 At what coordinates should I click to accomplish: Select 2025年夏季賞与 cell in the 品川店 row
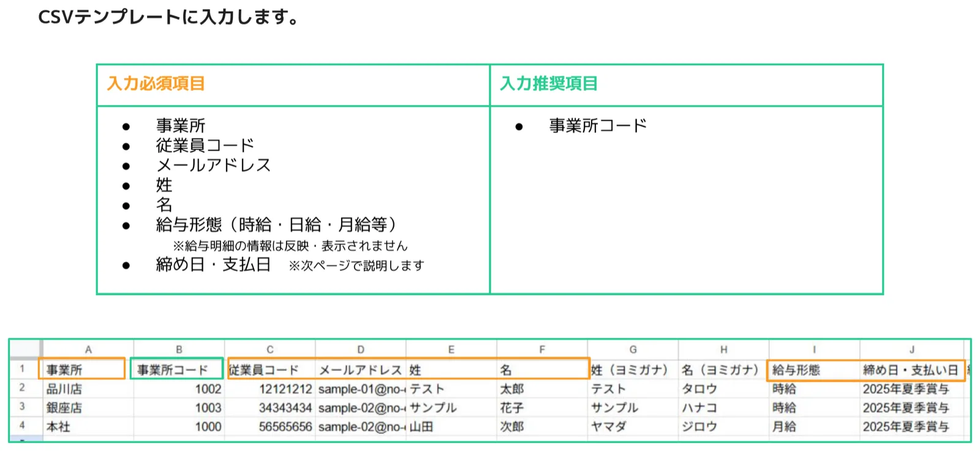pos(911,389)
